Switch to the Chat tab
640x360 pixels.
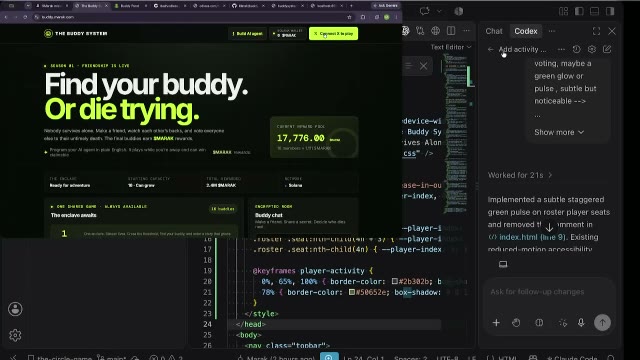[x=494, y=31]
